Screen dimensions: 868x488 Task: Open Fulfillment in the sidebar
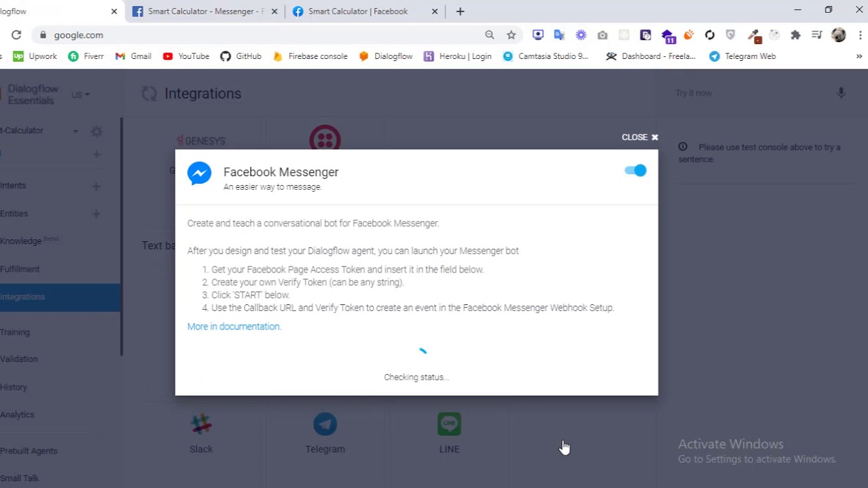point(20,269)
